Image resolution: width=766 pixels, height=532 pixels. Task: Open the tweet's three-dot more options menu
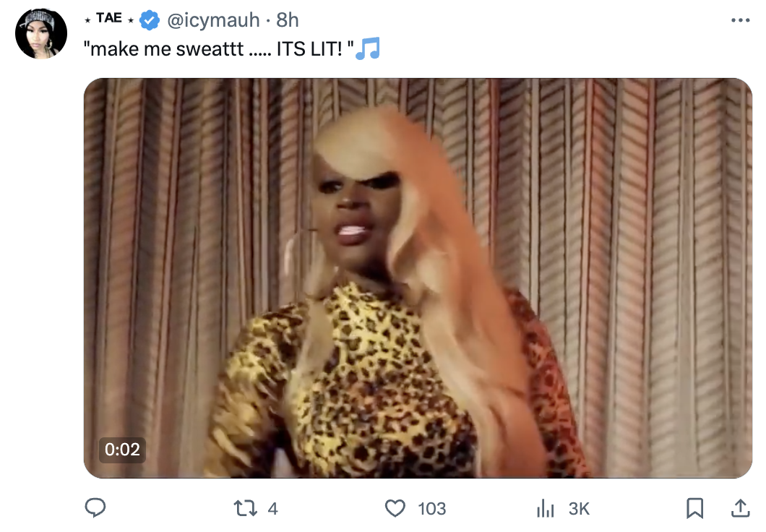(x=740, y=20)
